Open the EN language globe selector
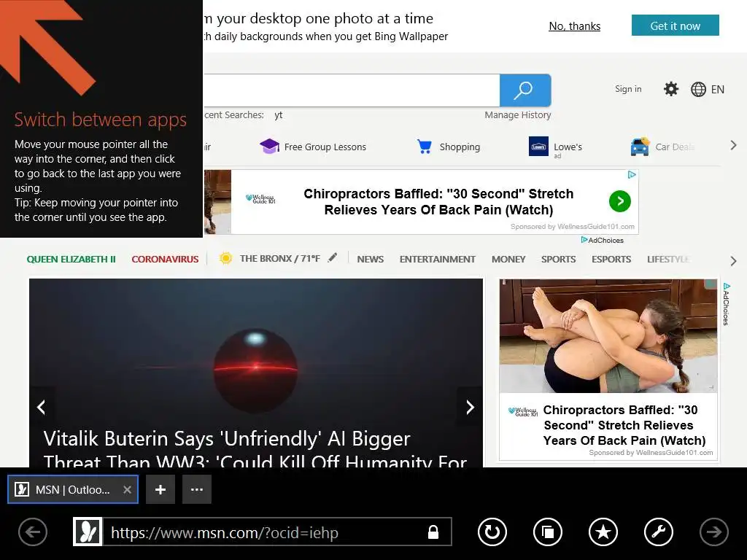 point(708,90)
